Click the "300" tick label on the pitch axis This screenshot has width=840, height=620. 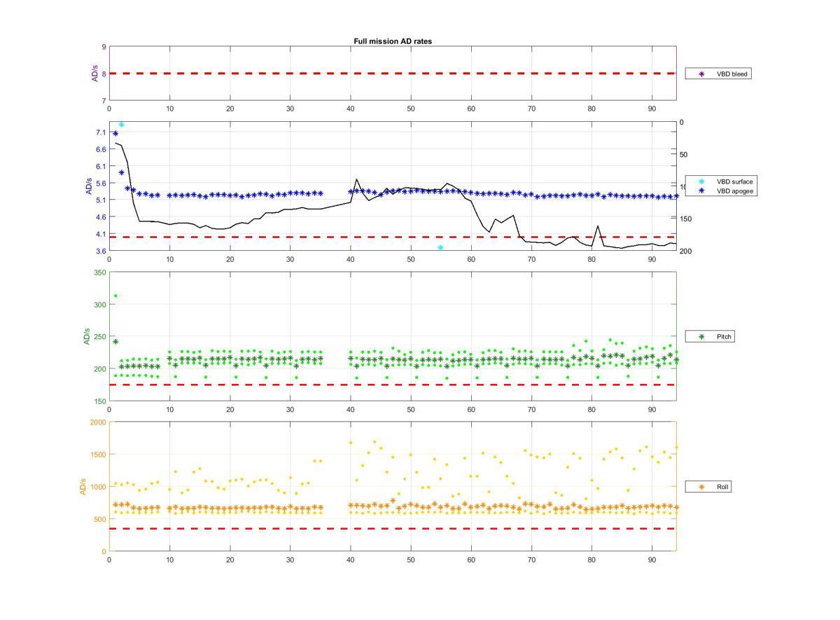click(100, 305)
